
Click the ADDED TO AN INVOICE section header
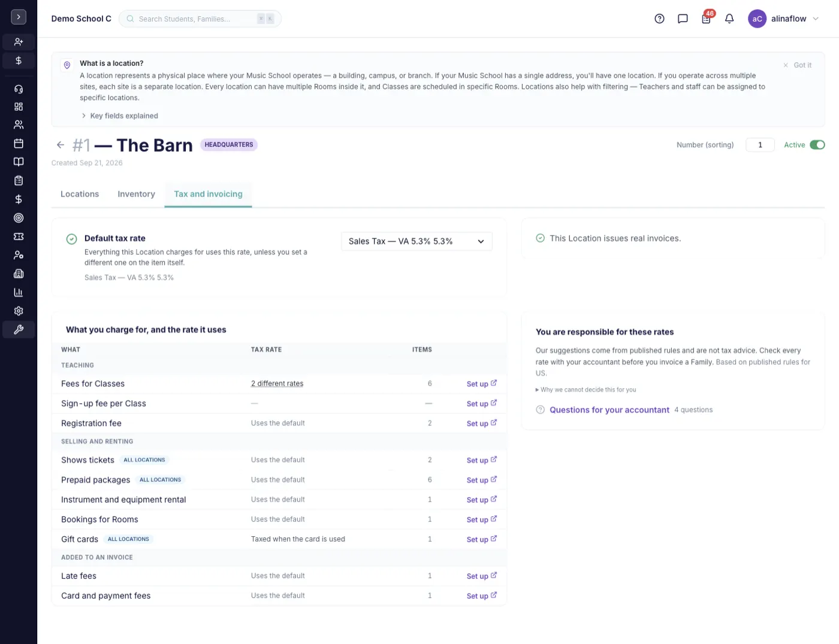[x=97, y=557]
